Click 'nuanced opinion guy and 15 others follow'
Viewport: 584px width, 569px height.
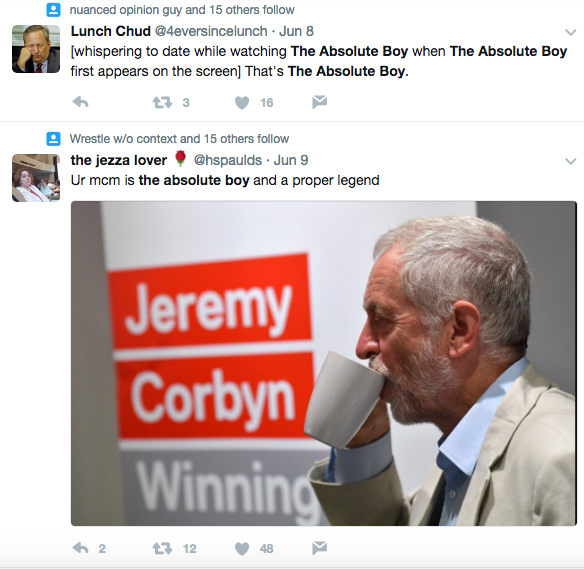[x=182, y=10]
